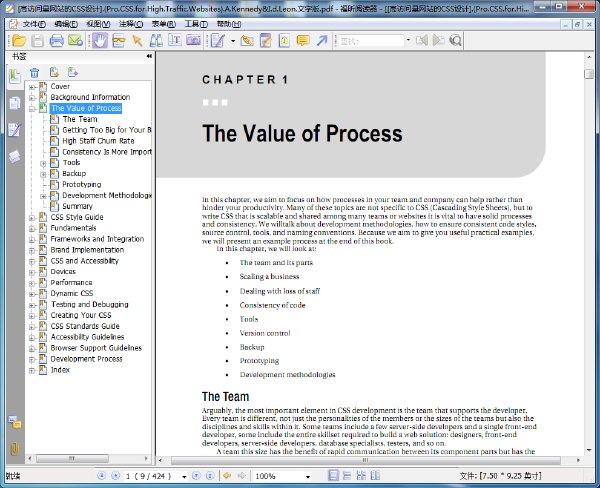
Task: Switch to continuous page layout
Action: (347, 475)
